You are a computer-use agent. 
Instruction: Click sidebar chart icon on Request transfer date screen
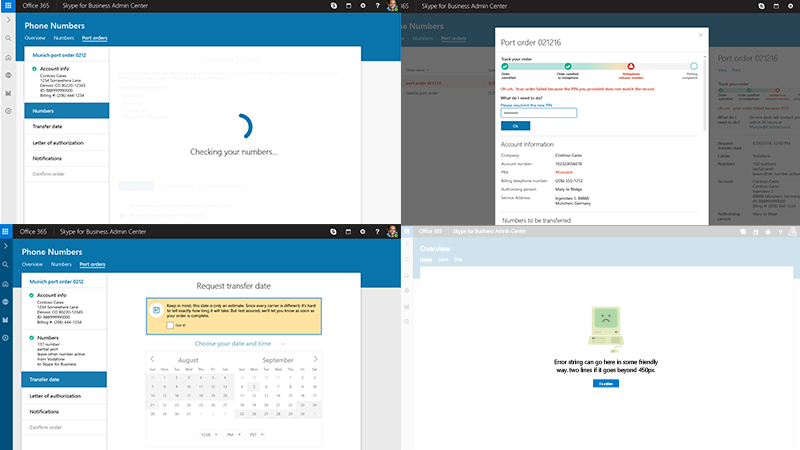pyautogui.click(x=6, y=320)
